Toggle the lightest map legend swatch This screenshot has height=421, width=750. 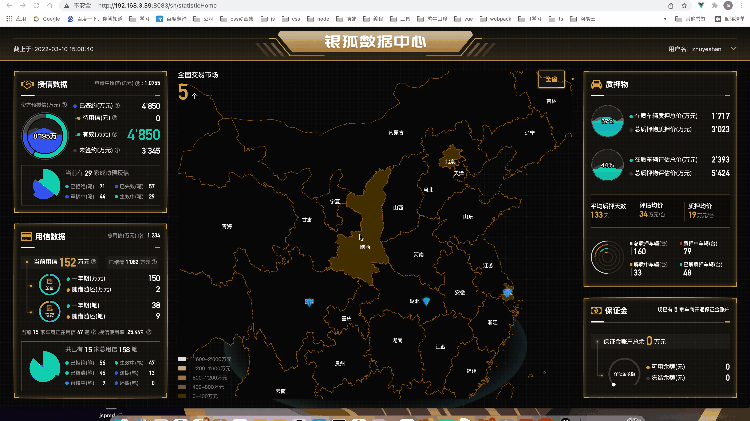[182, 359]
